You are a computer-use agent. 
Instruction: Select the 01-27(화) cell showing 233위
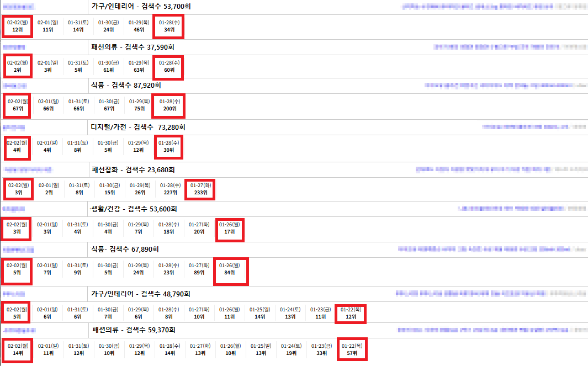(200, 189)
